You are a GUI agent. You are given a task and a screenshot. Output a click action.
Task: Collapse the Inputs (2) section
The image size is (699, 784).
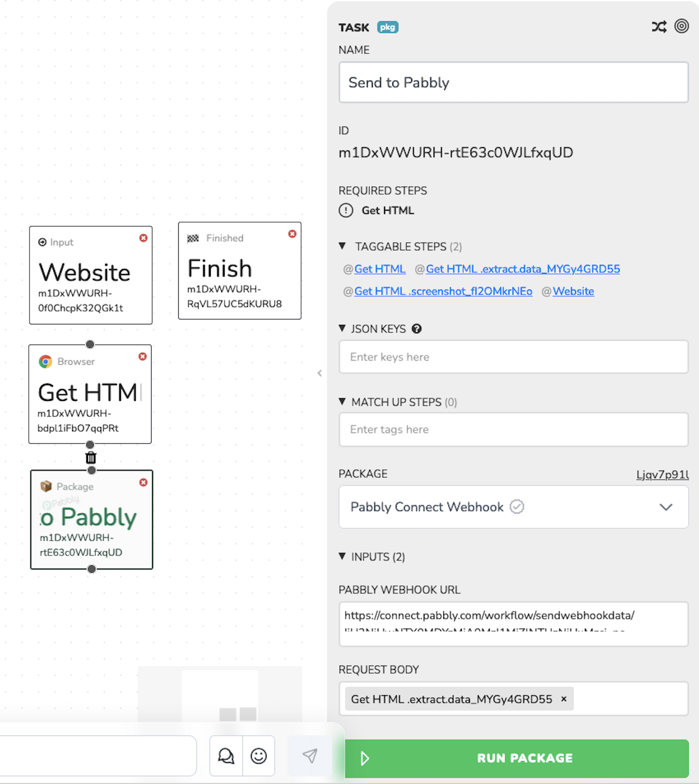(343, 556)
